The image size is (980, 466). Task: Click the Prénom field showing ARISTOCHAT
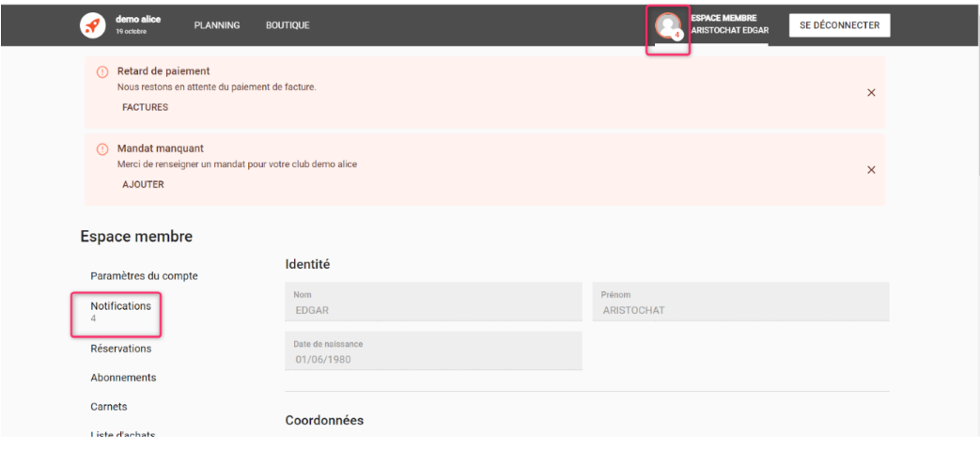(x=740, y=302)
